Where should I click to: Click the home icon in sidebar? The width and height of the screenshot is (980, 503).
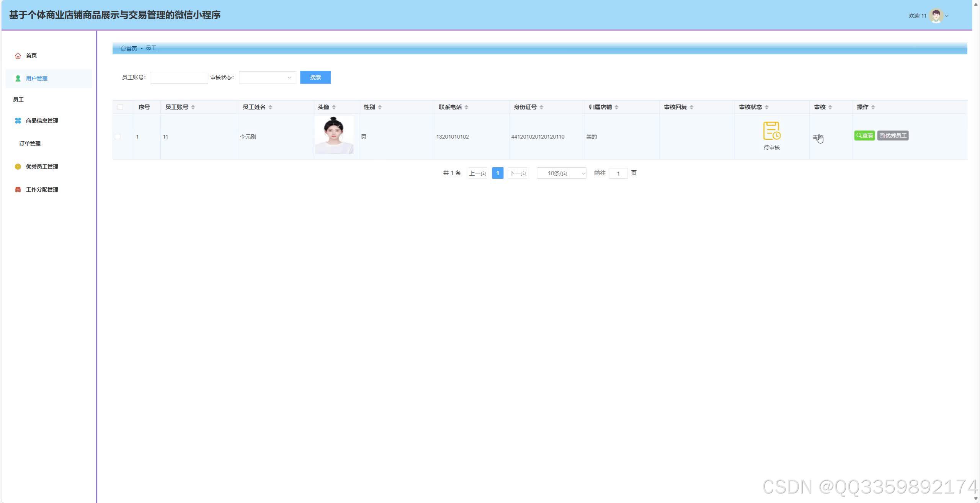pyautogui.click(x=18, y=56)
